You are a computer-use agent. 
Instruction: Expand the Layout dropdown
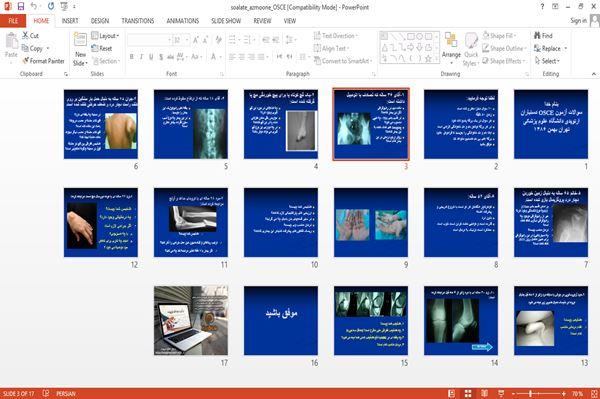pos(105,36)
